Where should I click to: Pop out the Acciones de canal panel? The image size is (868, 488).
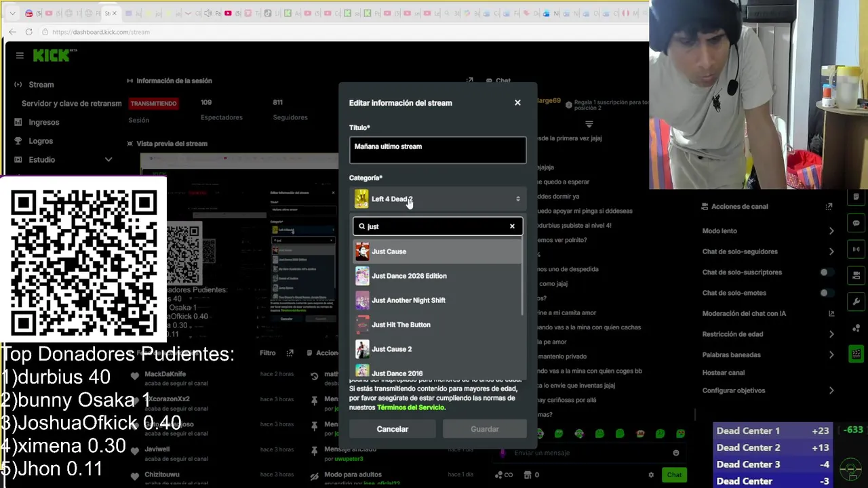[829, 206]
